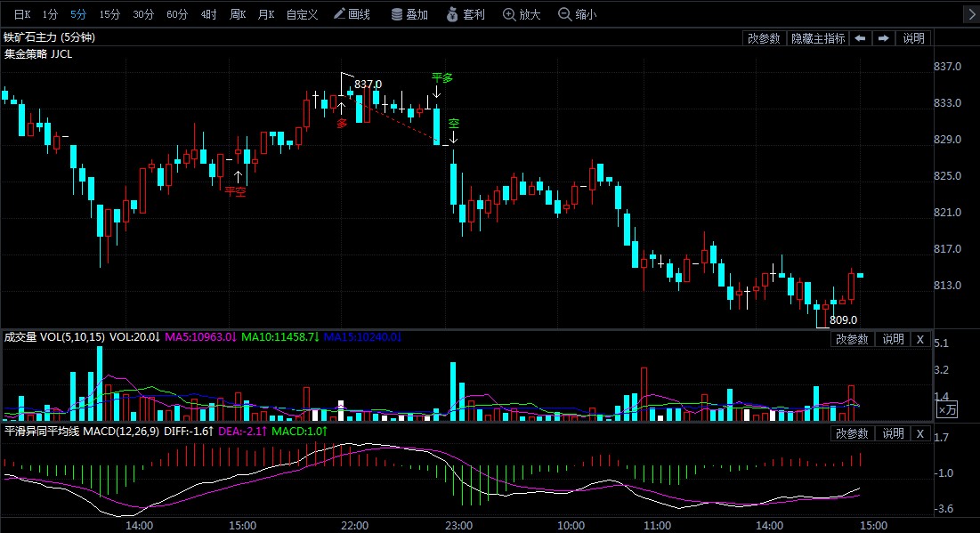Expand the right side panel arrow
This screenshot has height=533, width=980.
pyautogui.click(x=970, y=14)
